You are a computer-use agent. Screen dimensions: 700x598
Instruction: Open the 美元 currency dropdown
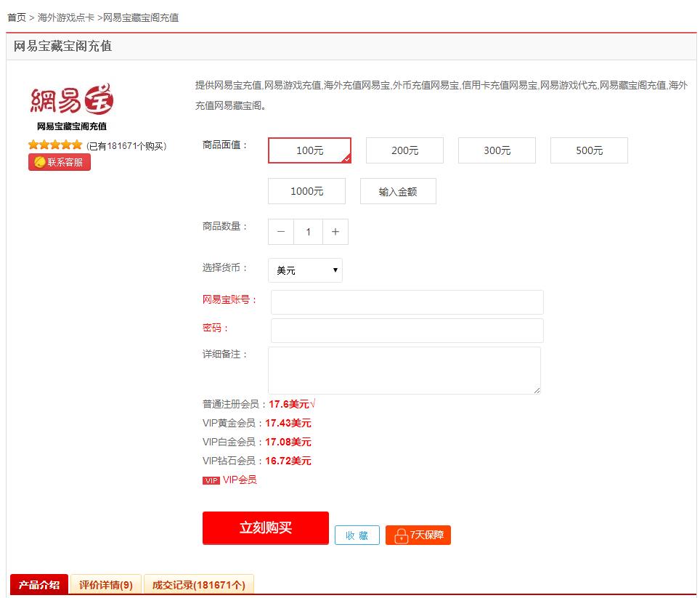[305, 270]
